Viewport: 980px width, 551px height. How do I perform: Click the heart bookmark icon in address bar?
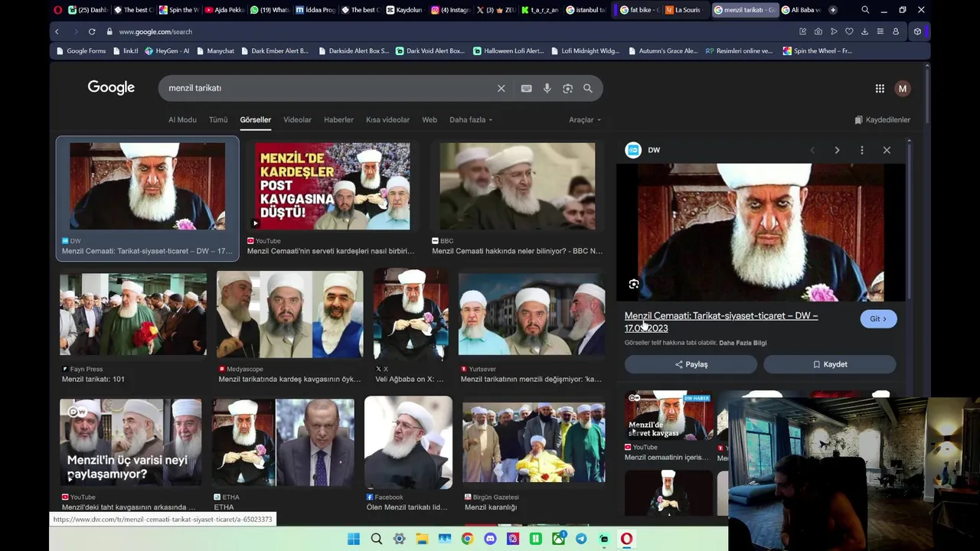(x=849, y=31)
